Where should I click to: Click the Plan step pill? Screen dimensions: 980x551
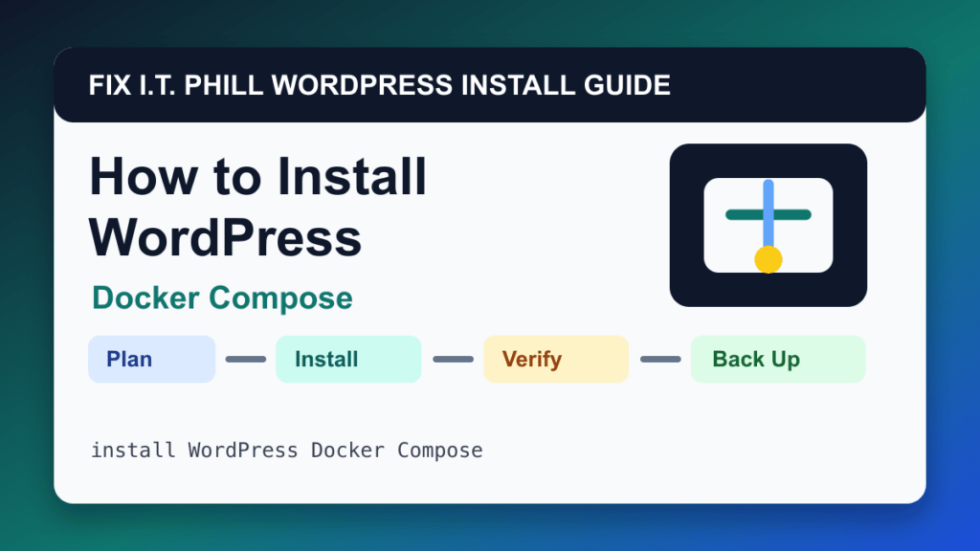[x=152, y=360]
